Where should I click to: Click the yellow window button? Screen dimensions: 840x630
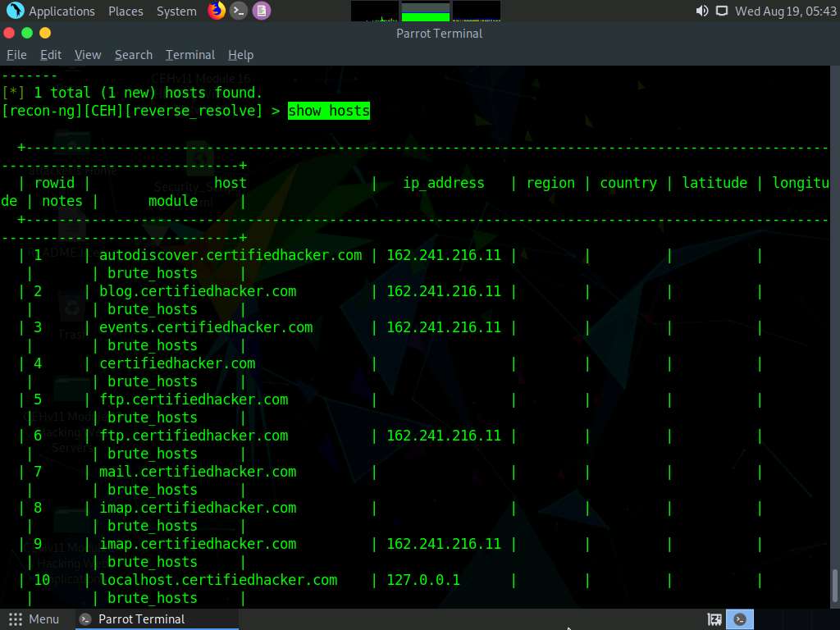[x=45, y=33]
